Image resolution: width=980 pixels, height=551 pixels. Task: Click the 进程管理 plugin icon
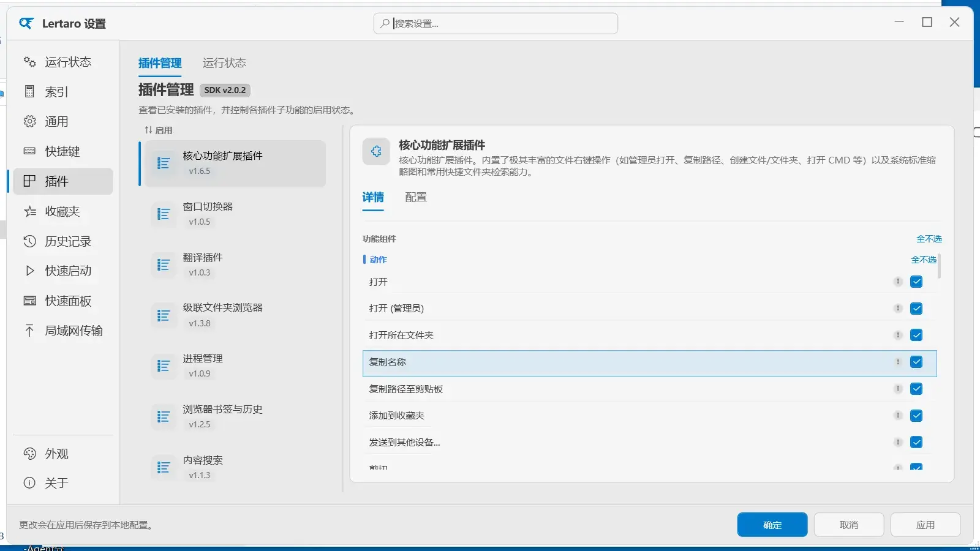[x=164, y=366]
